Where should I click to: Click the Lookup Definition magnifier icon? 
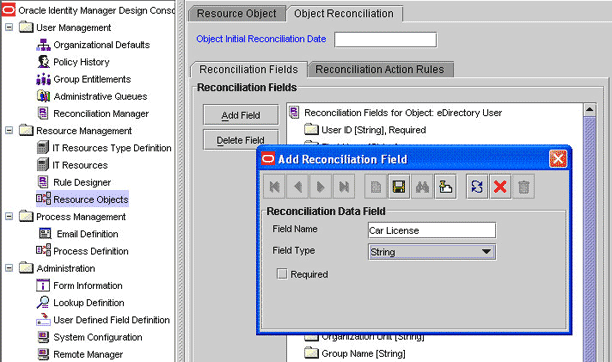[43, 302]
